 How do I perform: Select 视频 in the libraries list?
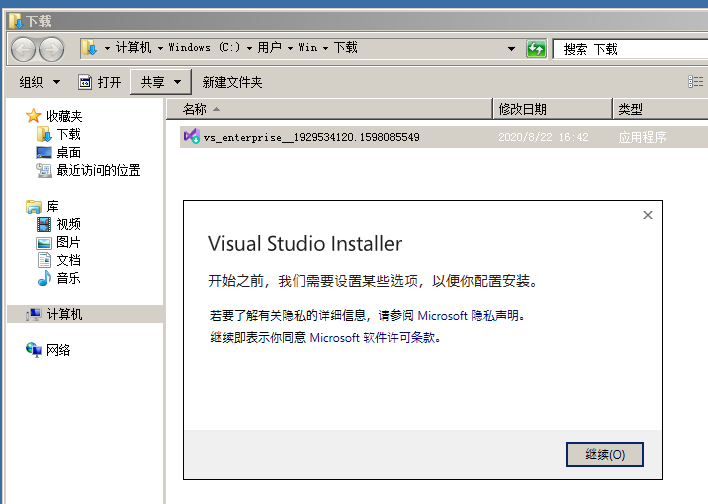click(x=69, y=224)
